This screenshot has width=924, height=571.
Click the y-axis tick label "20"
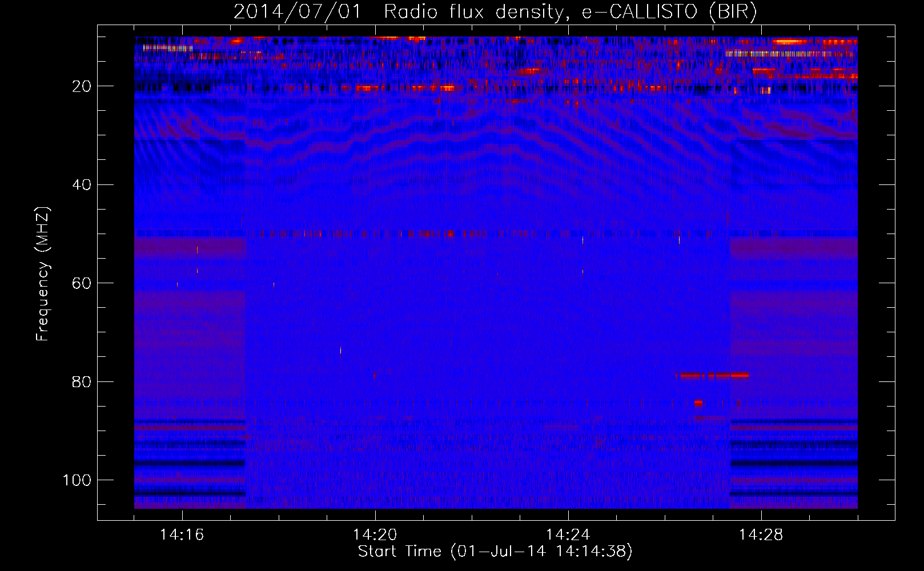pos(82,86)
